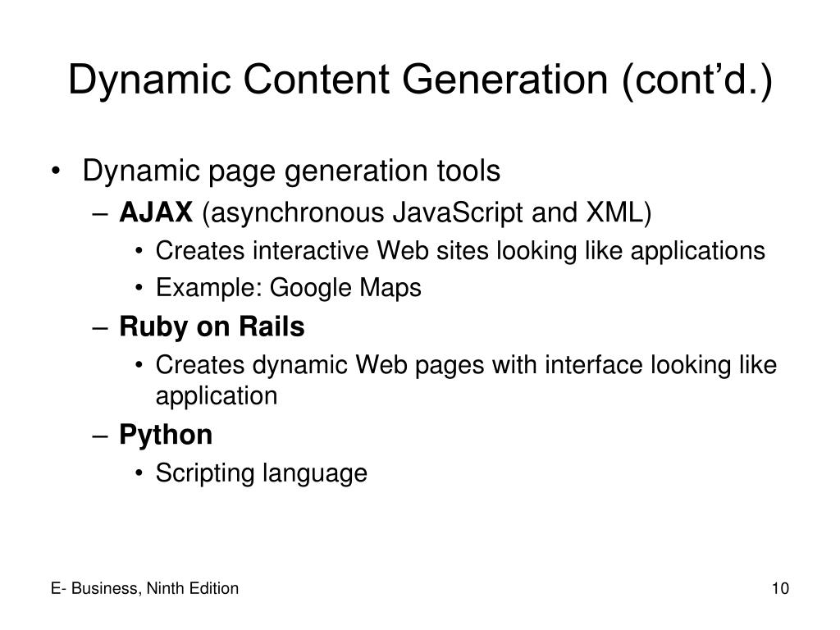Click the bold 'Python' heading
Image resolution: width=840 pixels, height=630 pixels.
point(166,435)
